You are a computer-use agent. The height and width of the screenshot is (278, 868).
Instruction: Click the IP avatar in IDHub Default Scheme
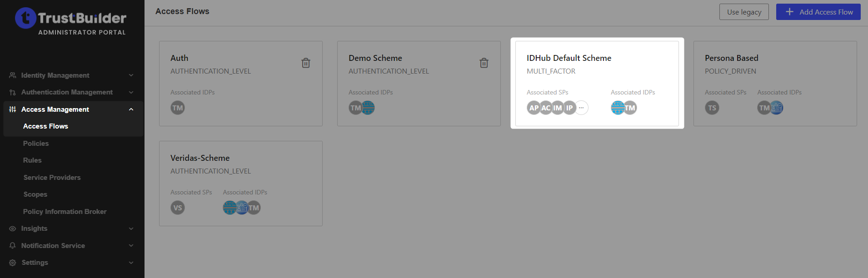tap(569, 108)
